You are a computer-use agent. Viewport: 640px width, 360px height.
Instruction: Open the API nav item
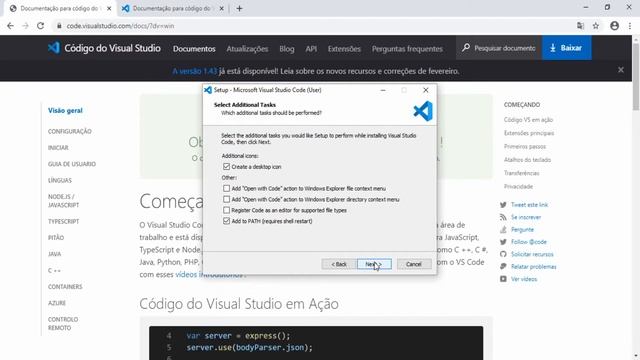click(x=311, y=49)
